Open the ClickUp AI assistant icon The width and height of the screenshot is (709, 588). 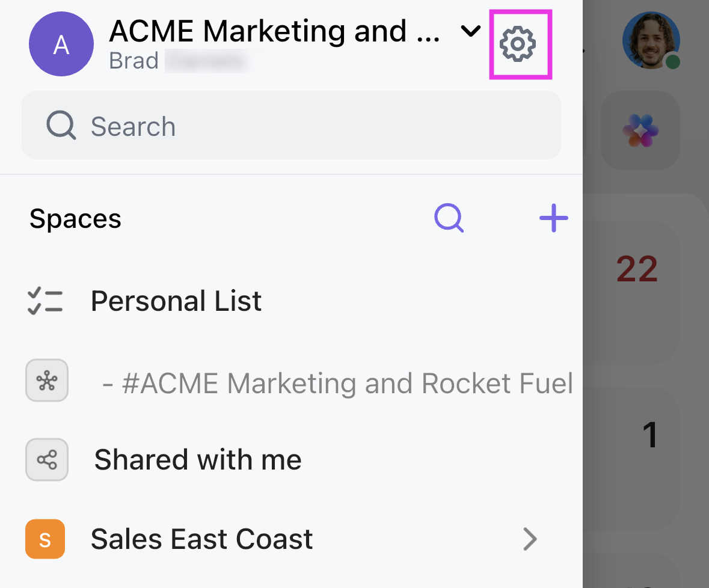(x=640, y=130)
